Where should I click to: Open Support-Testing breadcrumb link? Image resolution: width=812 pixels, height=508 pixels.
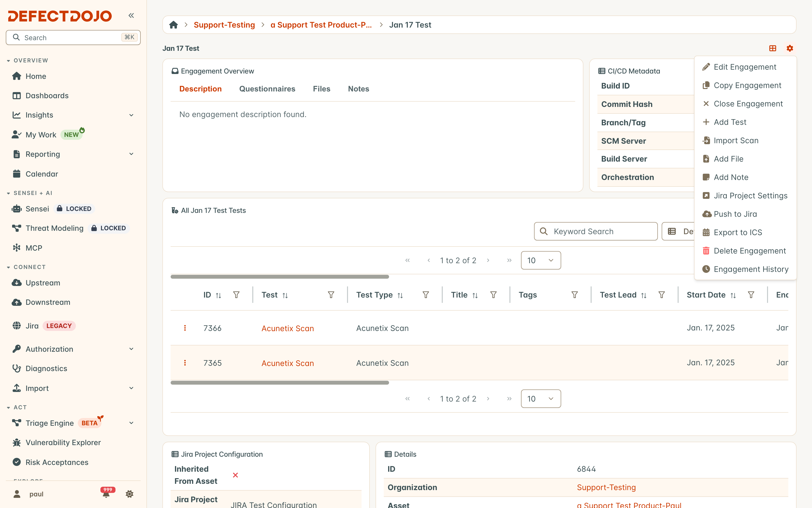224,25
